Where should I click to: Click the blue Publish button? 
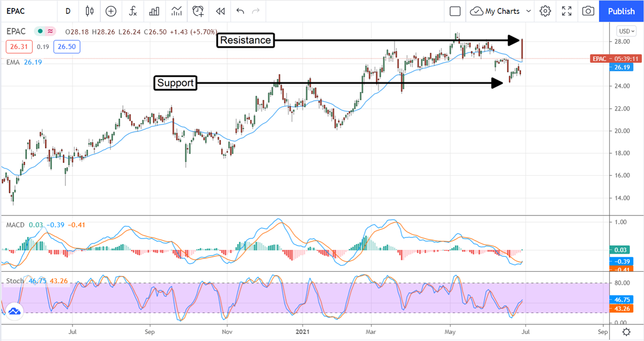coord(621,11)
